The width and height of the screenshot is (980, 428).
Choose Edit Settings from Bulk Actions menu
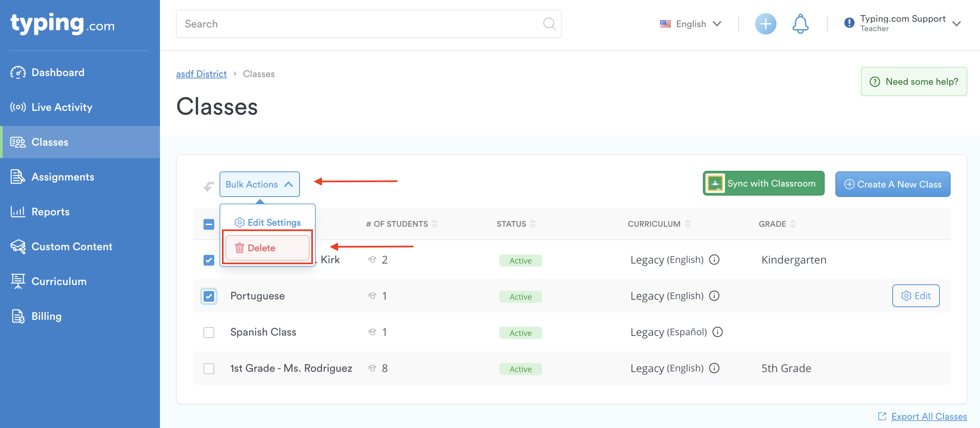tap(268, 222)
